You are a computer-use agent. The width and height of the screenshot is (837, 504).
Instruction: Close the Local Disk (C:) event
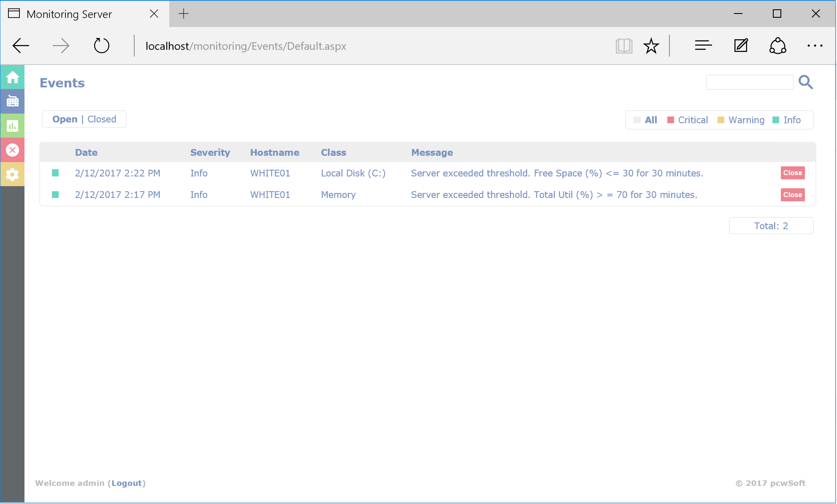tap(792, 173)
